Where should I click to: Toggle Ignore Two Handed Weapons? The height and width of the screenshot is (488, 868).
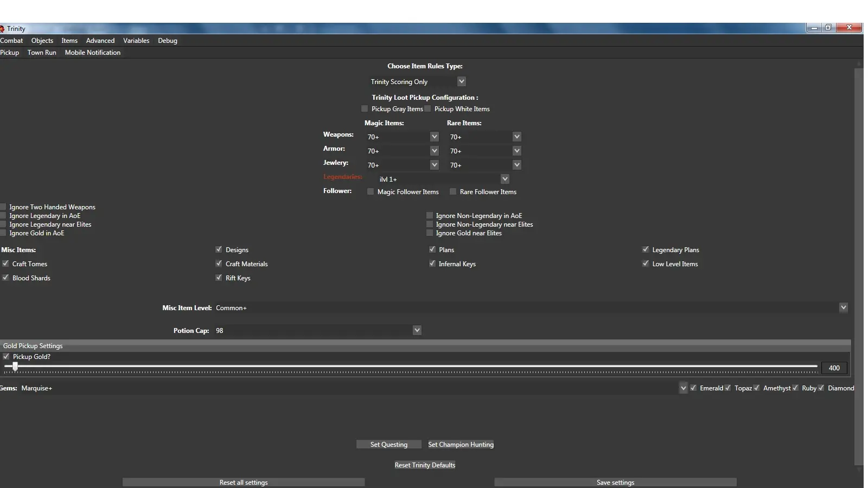(x=3, y=207)
